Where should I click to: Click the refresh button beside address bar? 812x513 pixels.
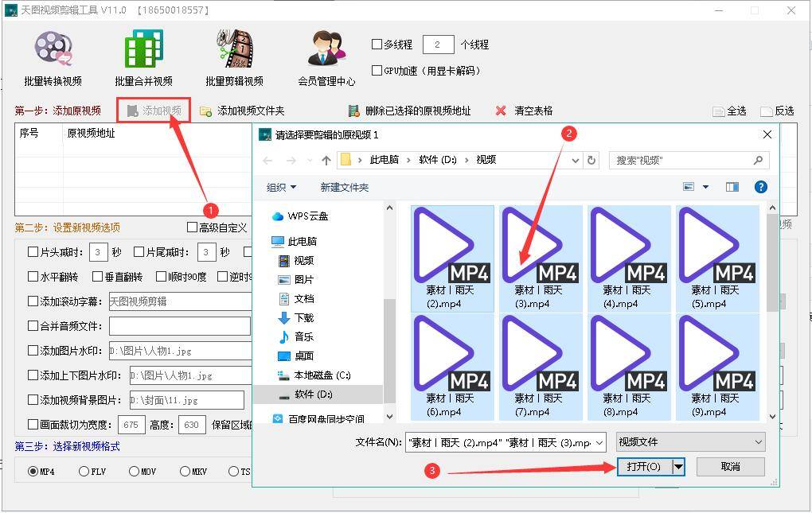591,161
